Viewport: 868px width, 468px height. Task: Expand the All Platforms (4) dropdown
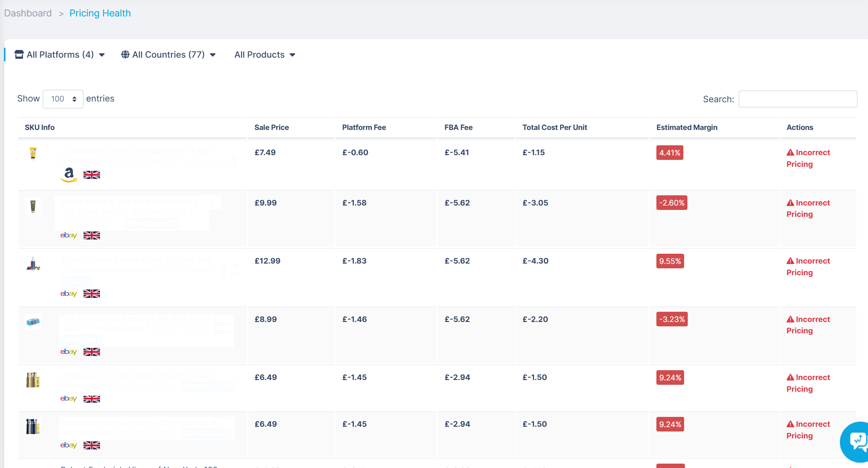60,54
